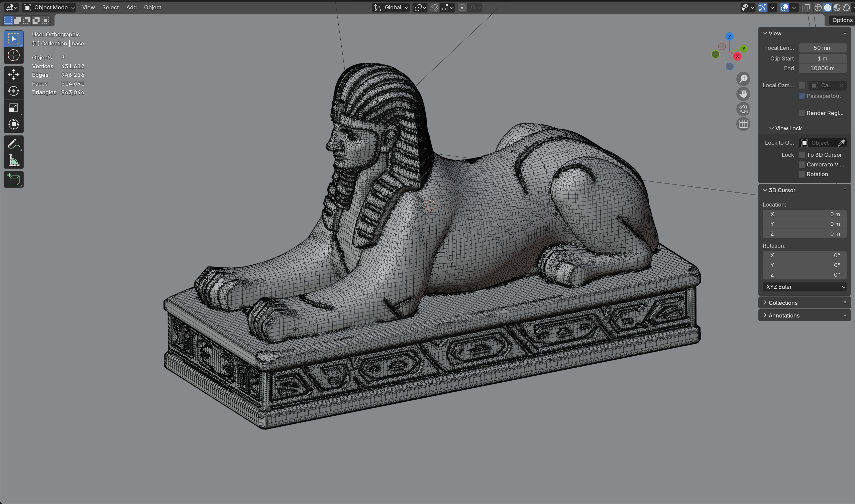Activate the Move tool
This screenshot has height=504, width=855.
[14, 75]
